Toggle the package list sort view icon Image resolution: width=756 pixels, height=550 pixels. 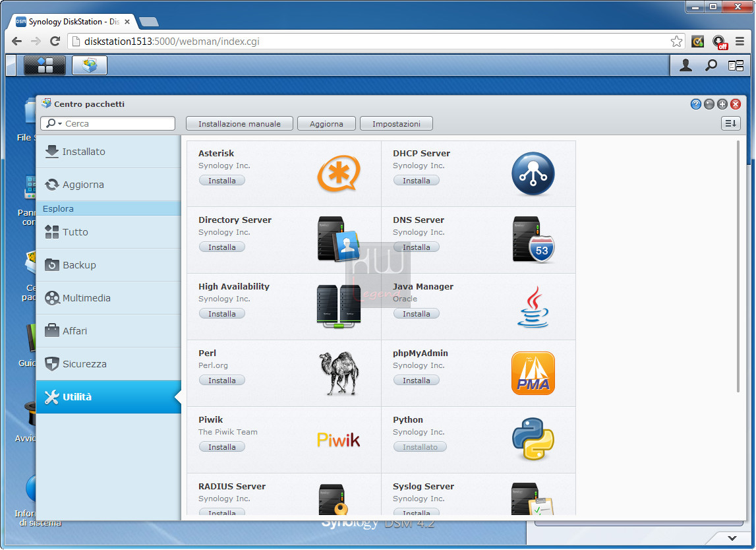730,123
